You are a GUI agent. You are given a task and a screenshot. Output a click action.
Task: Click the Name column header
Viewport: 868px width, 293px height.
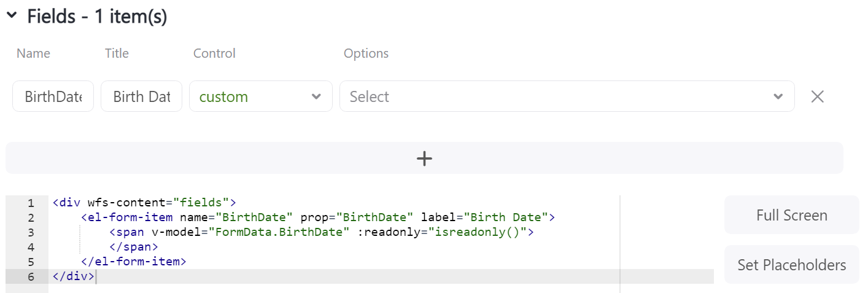click(33, 53)
